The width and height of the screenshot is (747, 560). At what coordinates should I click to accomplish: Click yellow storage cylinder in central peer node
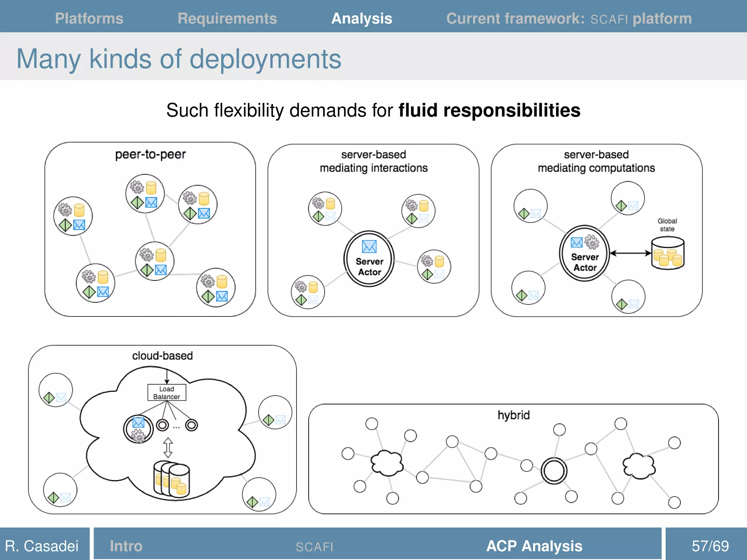(x=161, y=255)
